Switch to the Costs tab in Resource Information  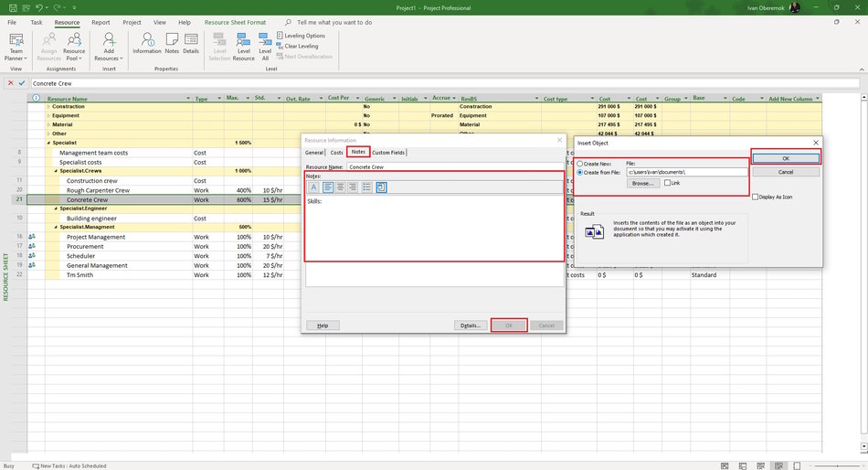(x=336, y=153)
